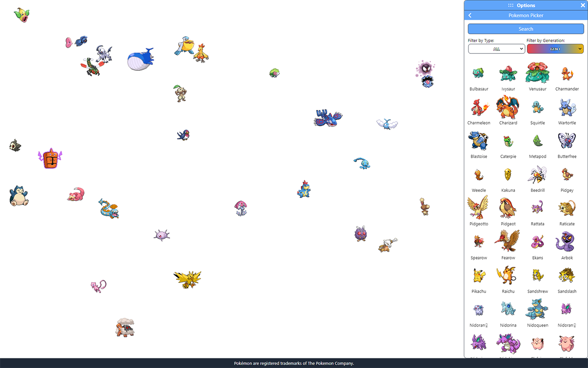Open the Filter by Generation dropdown
This screenshot has width=588, height=368.
click(x=555, y=48)
